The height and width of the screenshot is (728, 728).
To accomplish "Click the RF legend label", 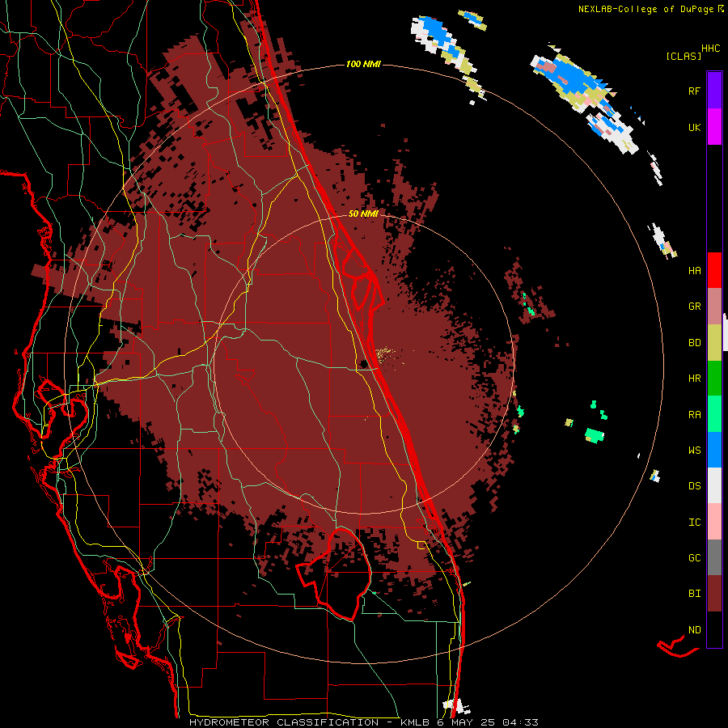I will click(x=694, y=91).
